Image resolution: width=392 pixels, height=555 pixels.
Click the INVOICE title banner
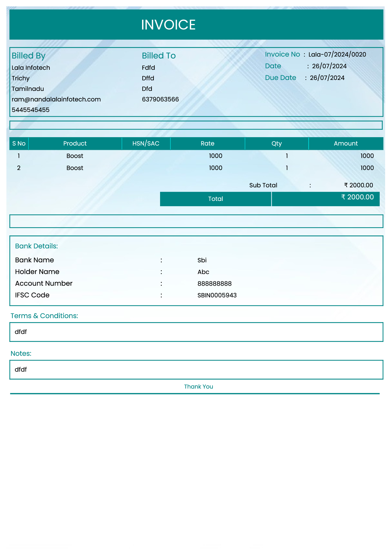pyautogui.click(x=168, y=25)
